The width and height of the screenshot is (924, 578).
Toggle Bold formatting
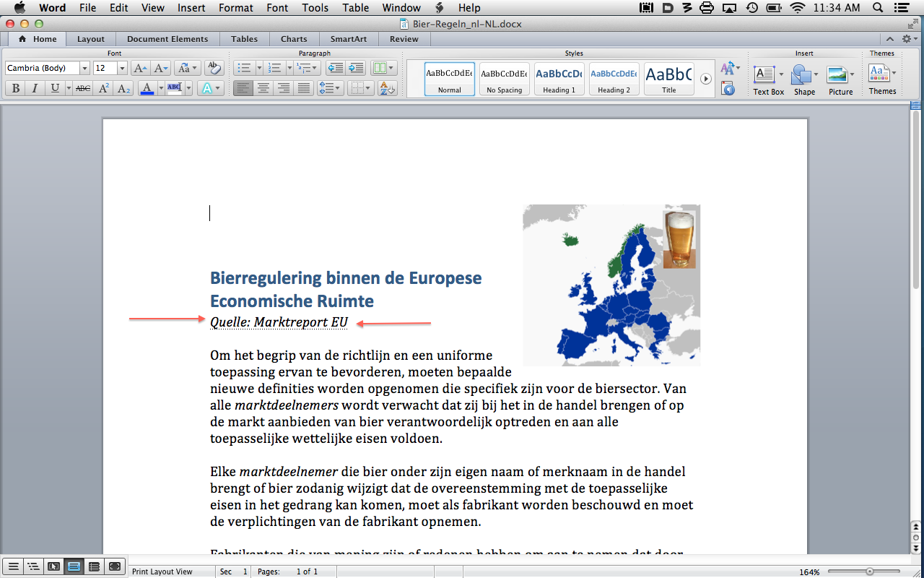point(15,88)
